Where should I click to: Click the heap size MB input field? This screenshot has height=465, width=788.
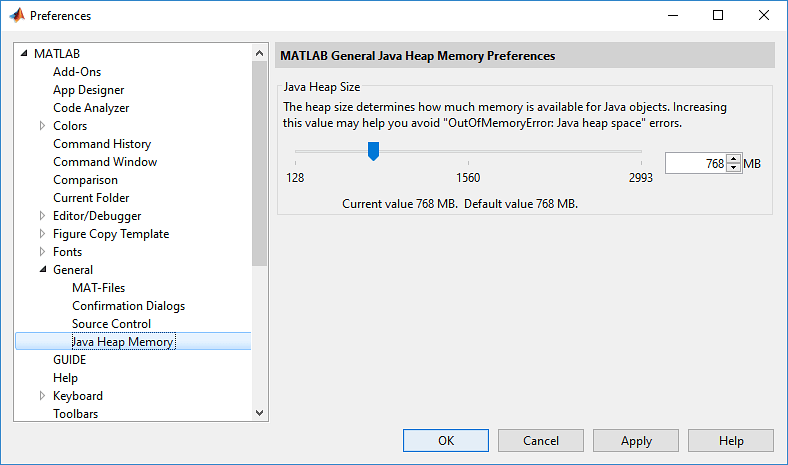click(x=696, y=163)
